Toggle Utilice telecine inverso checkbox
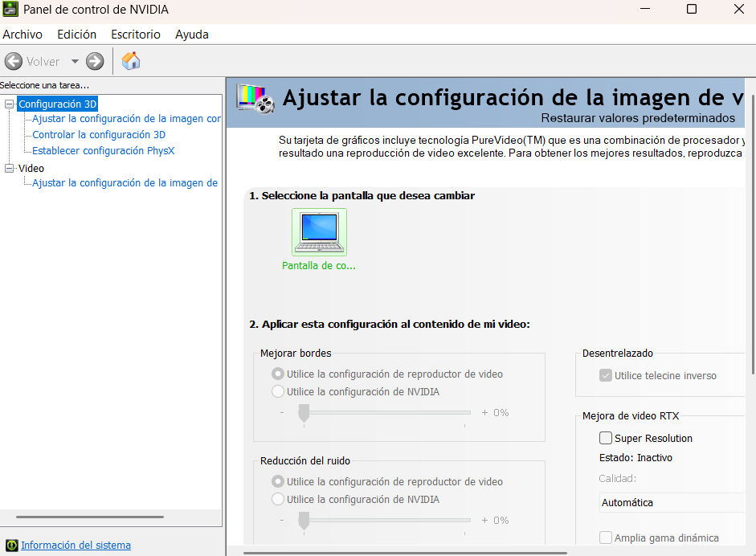Viewport: 756px width, 556px height. (606, 375)
